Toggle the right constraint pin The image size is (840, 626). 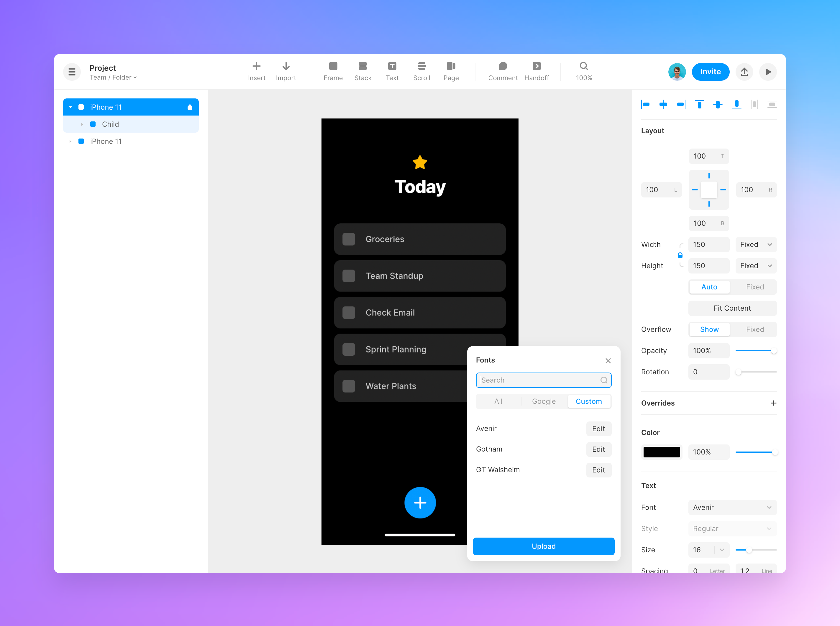point(723,190)
